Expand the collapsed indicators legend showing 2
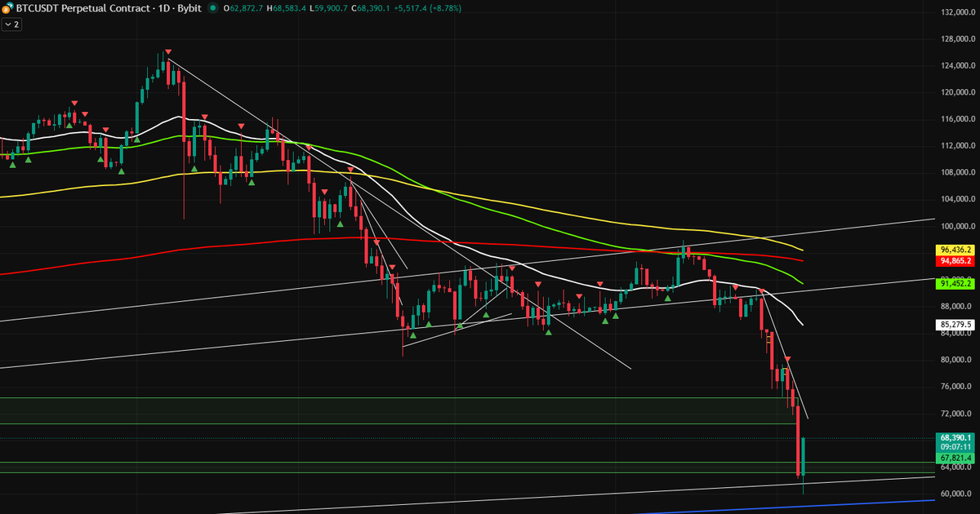The width and height of the screenshot is (980, 514). (11, 24)
